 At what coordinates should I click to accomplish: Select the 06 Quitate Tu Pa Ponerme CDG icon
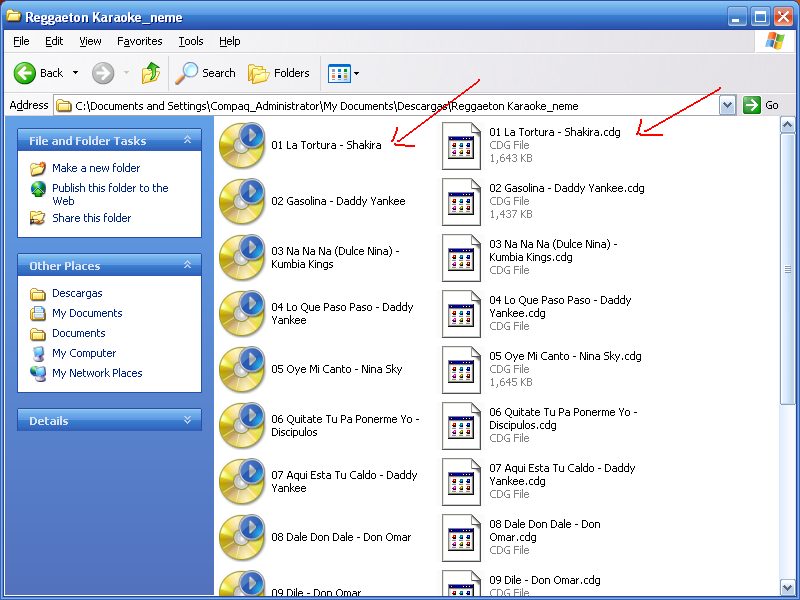[x=461, y=427]
